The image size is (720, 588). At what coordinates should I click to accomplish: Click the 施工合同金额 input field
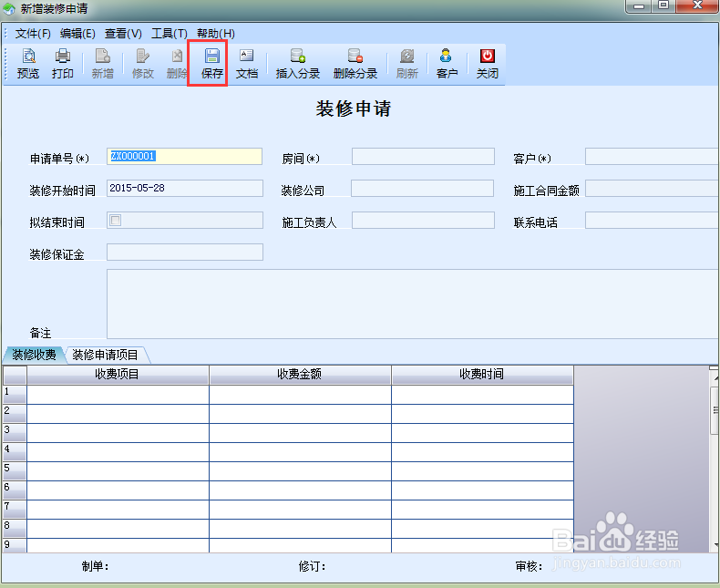click(652, 188)
